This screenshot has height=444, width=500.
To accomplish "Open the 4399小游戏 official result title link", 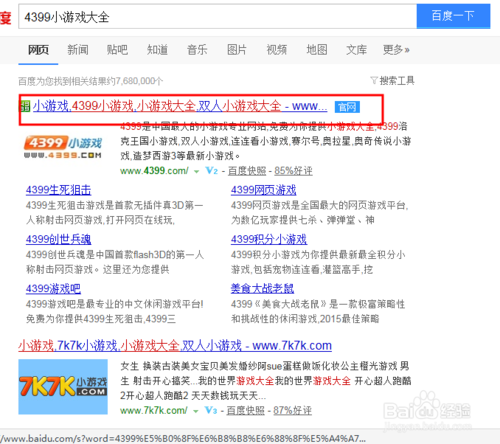I will coord(180,106).
